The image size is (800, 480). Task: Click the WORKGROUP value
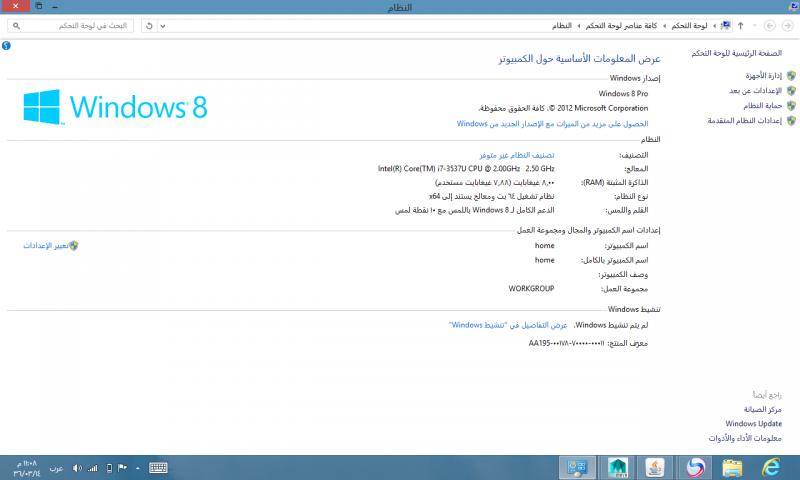(x=531, y=289)
